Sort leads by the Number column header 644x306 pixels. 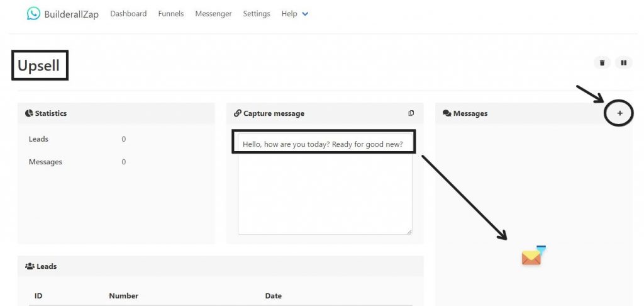(124, 296)
